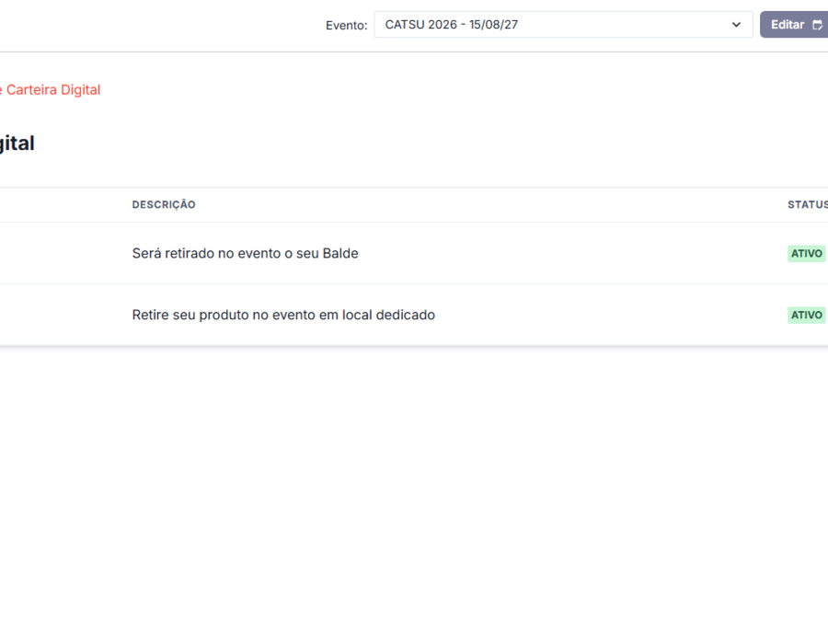Screen dimensions: 828x644
Task: Open the Evento dropdown CATSU 2026
Action: [x=563, y=25]
